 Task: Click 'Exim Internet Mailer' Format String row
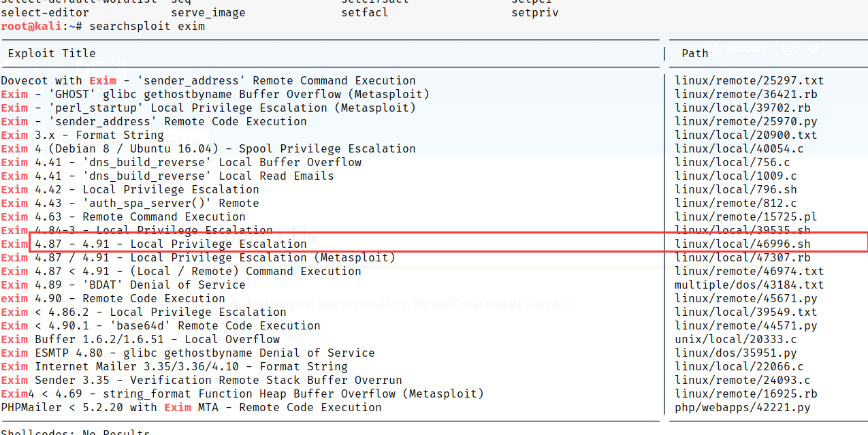[x=174, y=366]
